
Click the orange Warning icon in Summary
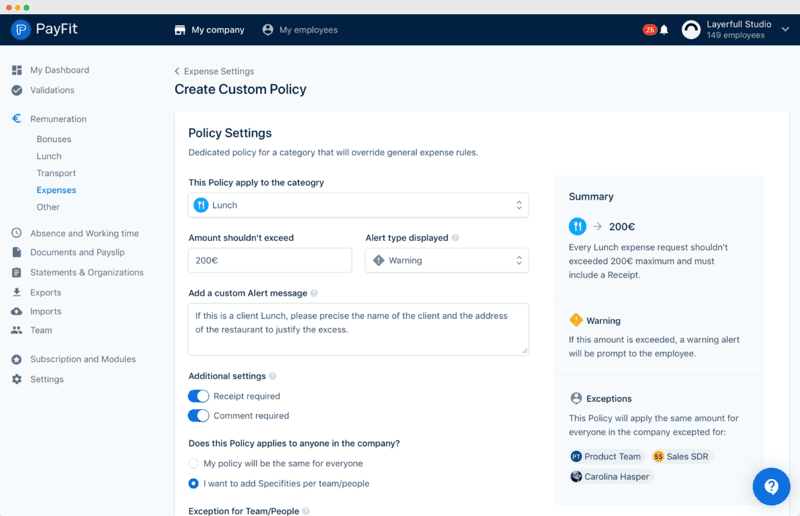pos(576,320)
